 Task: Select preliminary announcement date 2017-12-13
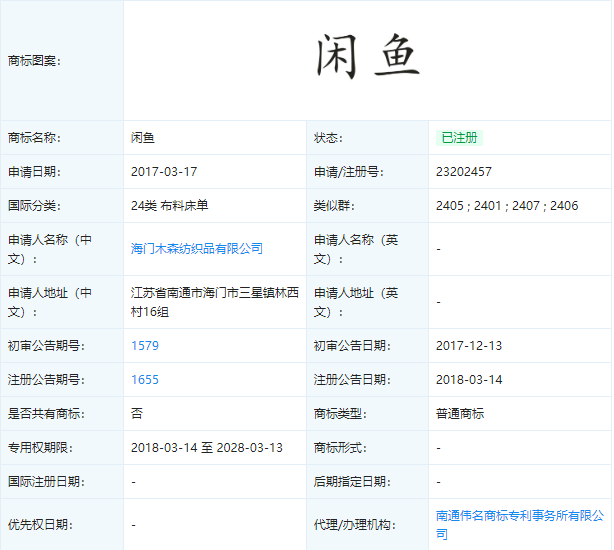tap(469, 346)
